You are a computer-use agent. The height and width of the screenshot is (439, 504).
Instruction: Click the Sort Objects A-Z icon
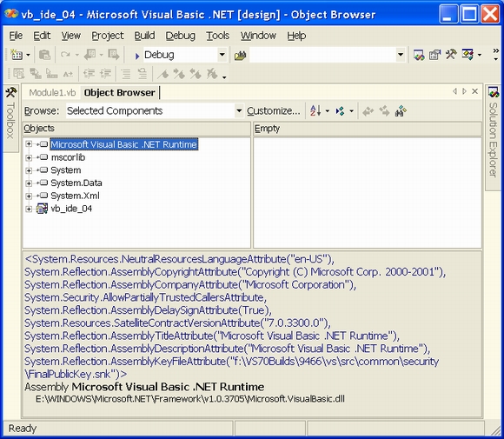click(315, 111)
